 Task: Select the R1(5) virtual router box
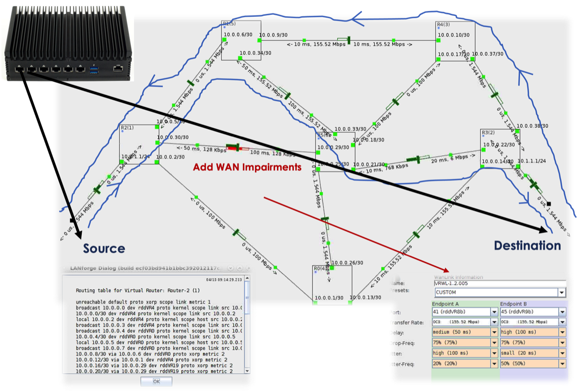241,40
